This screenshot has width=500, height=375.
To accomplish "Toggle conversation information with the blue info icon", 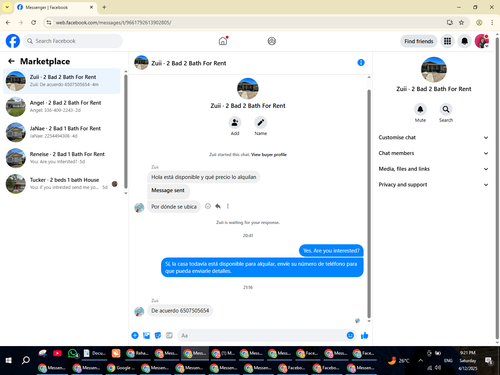I will [x=361, y=62].
